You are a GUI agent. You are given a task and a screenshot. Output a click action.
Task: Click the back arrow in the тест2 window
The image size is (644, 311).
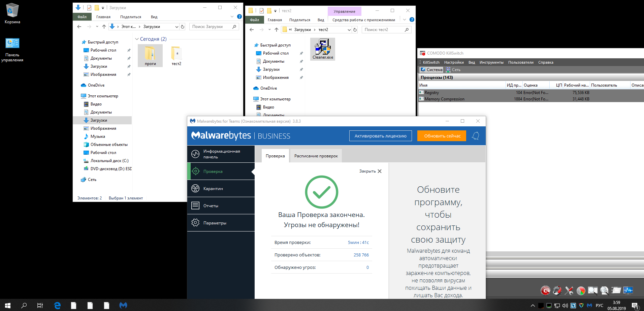point(252,30)
